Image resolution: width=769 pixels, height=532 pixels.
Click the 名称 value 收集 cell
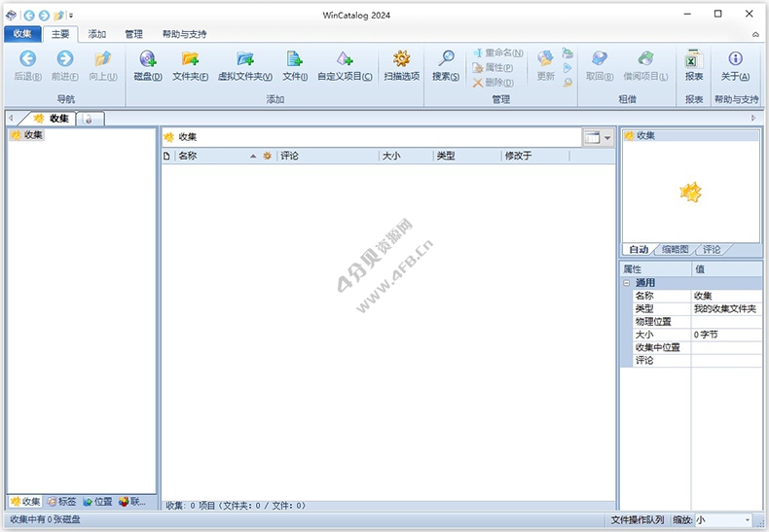[726, 296]
